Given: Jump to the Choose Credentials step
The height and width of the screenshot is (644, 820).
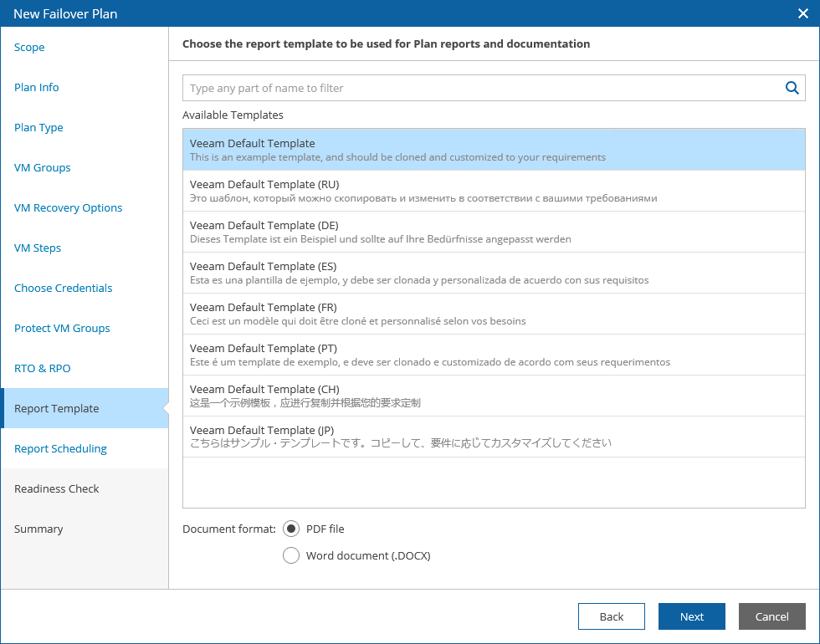Looking at the screenshot, I should tap(64, 289).
